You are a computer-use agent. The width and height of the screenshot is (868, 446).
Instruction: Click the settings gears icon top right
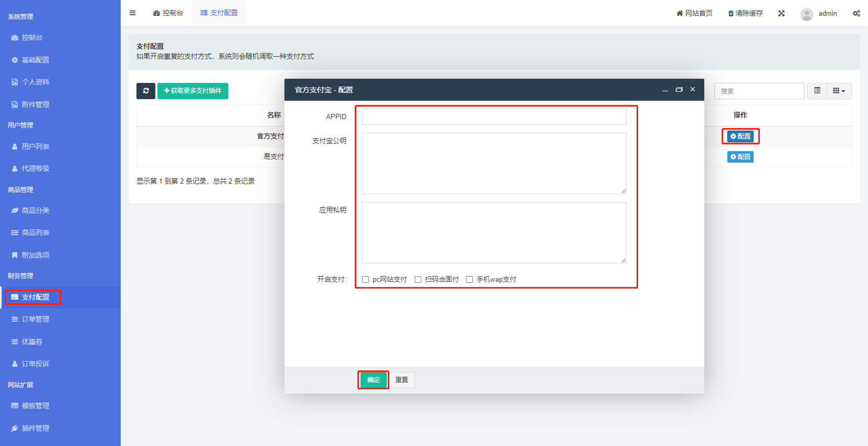point(856,13)
